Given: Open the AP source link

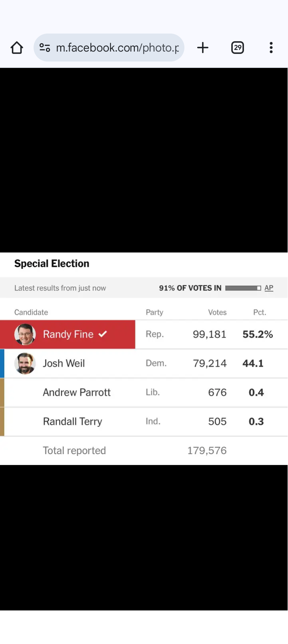Looking at the screenshot, I should [x=269, y=288].
